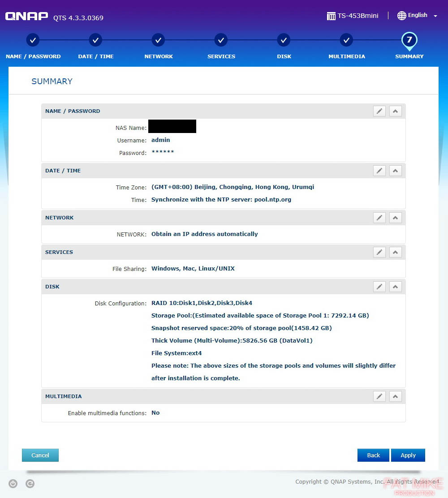Viewport: 448px width, 498px height.
Task: Click the power shutdown icon
Action: coord(13,483)
